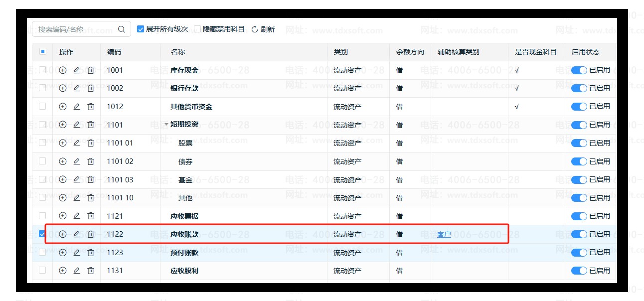Collapse the 短期投资 tree node
The image size is (644, 301).
pyautogui.click(x=166, y=125)
